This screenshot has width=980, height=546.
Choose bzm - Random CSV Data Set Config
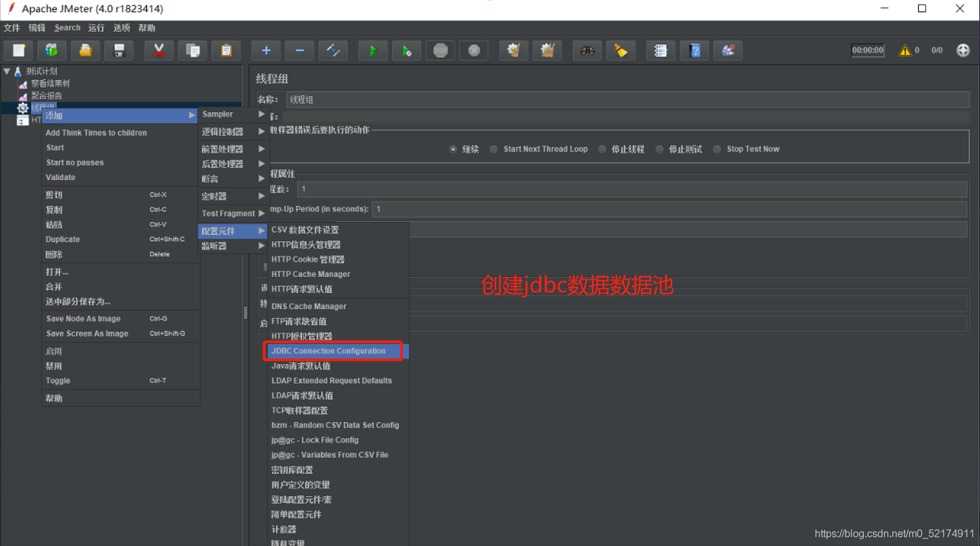click(338, 425)
